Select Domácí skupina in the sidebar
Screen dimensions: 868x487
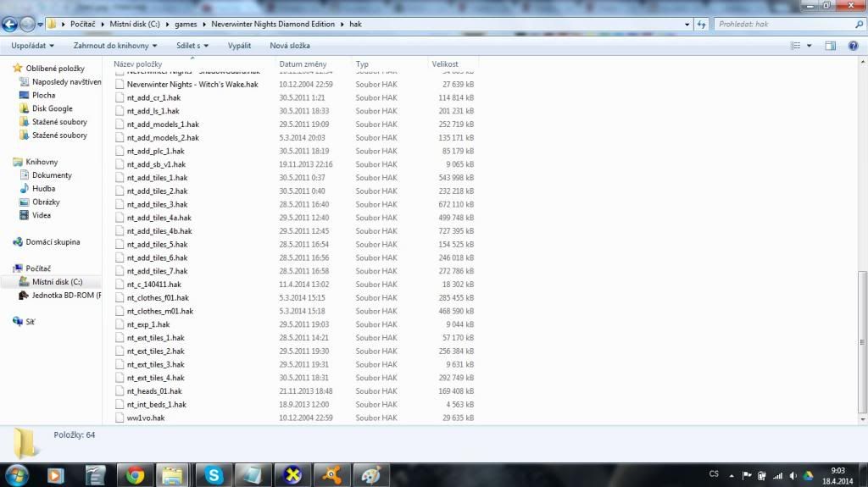pyautogui.click(x=52, y=242)
